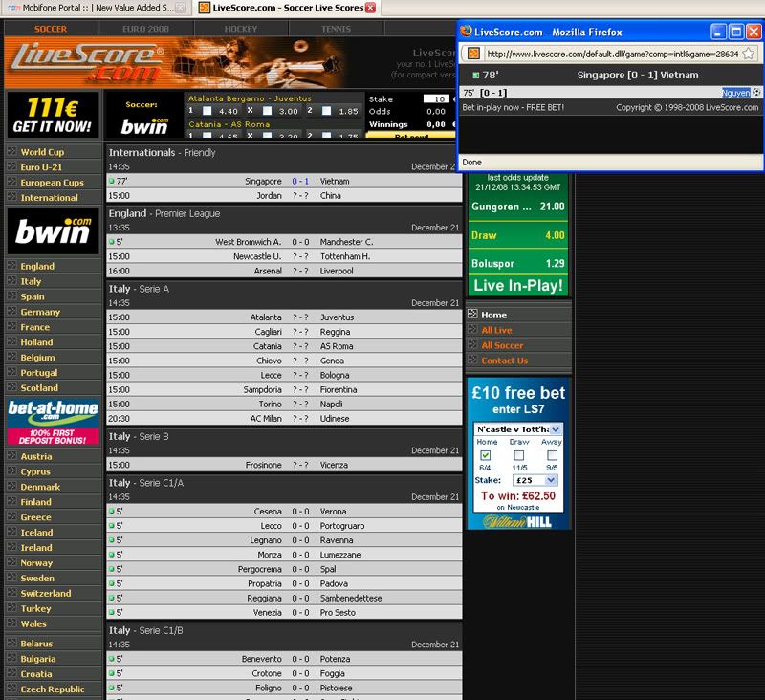Tick the bwin home-win checkbox at odds 4.40

(208, 111)
